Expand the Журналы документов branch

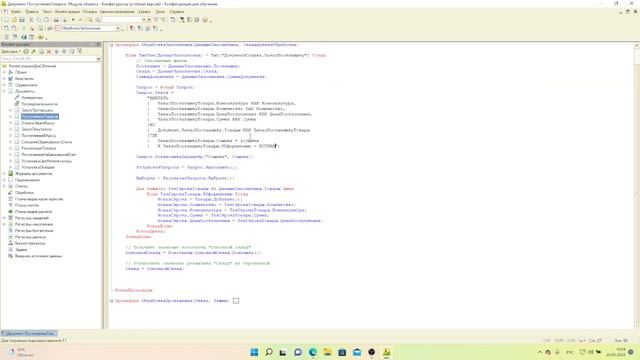coord(4,173)
